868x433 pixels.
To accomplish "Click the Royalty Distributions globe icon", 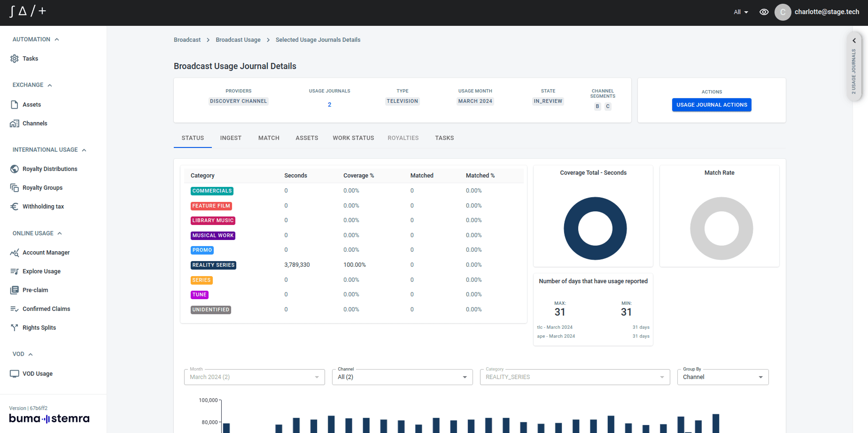I will [x=15, y=169].
